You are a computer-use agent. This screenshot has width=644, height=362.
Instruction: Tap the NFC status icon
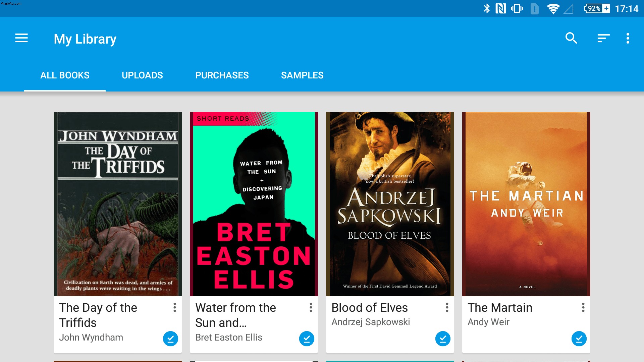pos(500,8)
